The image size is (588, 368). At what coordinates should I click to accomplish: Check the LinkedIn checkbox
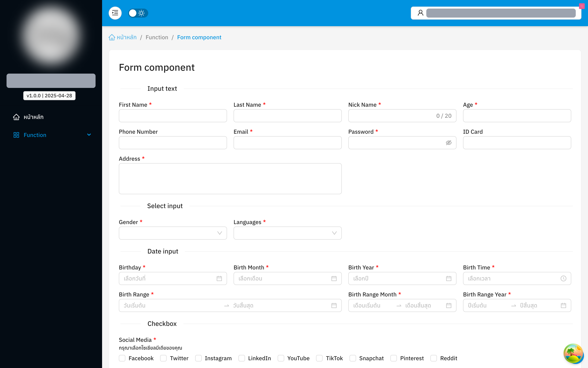[x=242, y=358]
